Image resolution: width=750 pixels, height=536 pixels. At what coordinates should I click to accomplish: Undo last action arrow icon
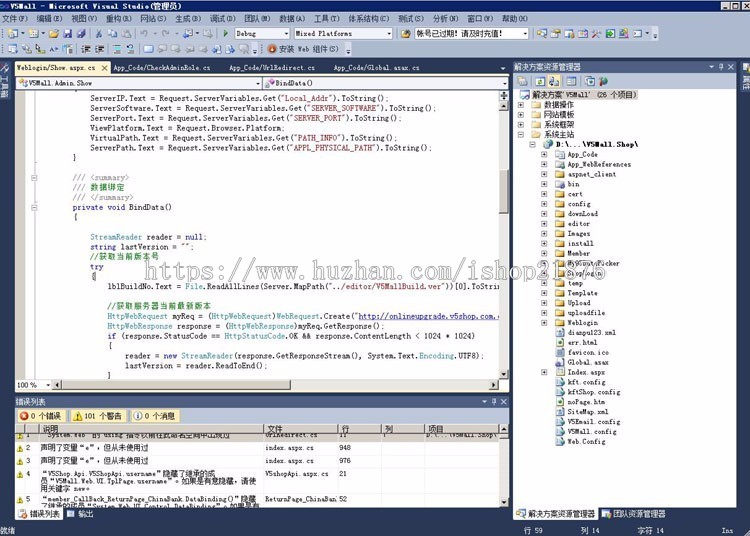click(x=143, y=33)
